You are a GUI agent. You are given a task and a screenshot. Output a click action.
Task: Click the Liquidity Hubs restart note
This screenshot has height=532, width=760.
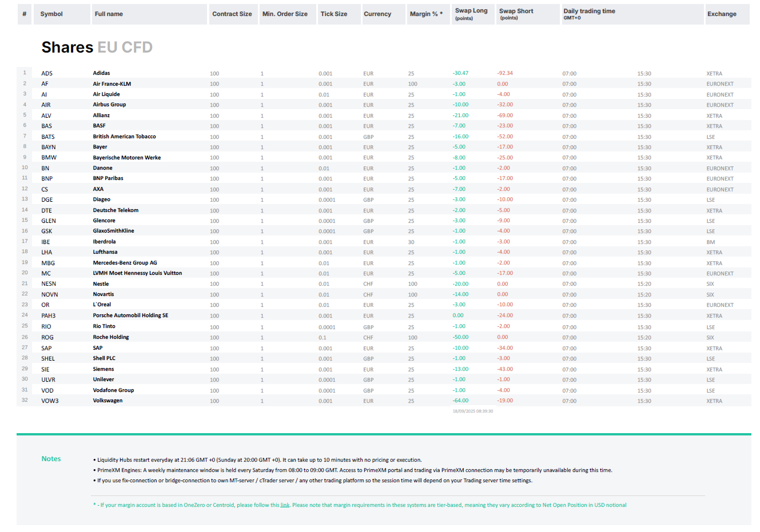pyautogui.click(x=257, y=460)
